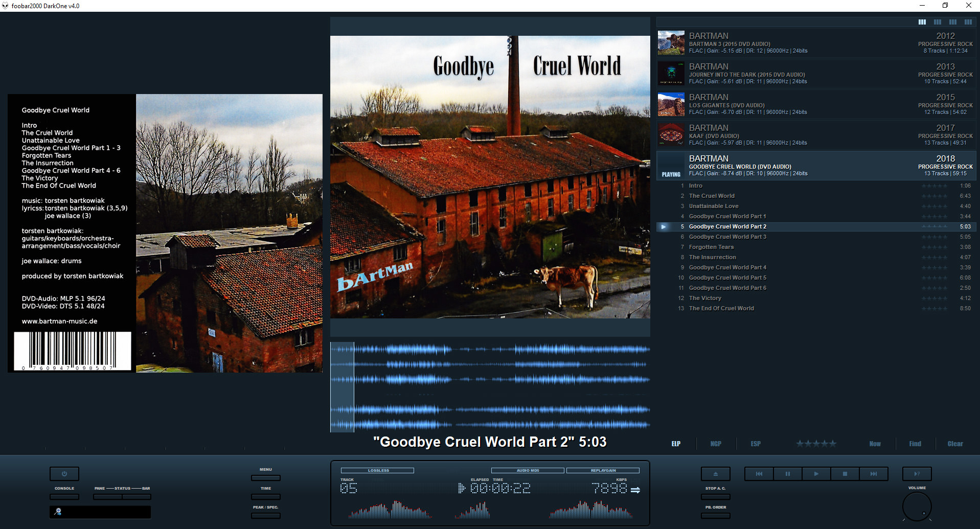This screenshot has width=980, height=529.
Task: Toggle the STOP A.C. button
Action: pos(715,497)
